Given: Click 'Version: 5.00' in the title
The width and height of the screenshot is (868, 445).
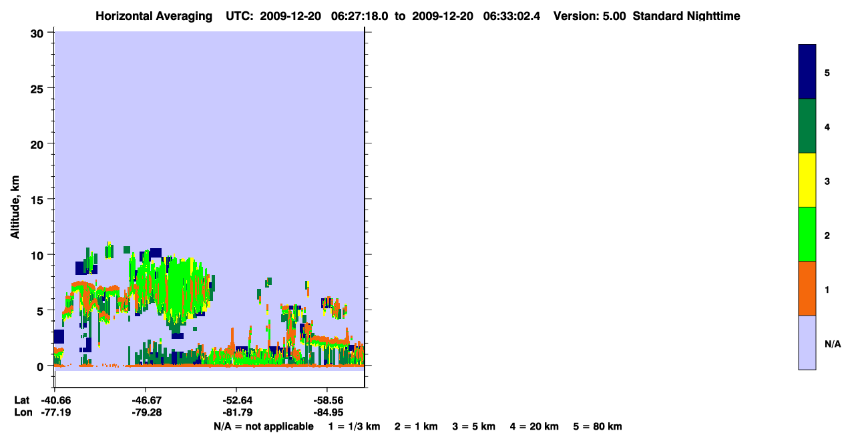Looking at the screenshot, I should pos(590,16).
